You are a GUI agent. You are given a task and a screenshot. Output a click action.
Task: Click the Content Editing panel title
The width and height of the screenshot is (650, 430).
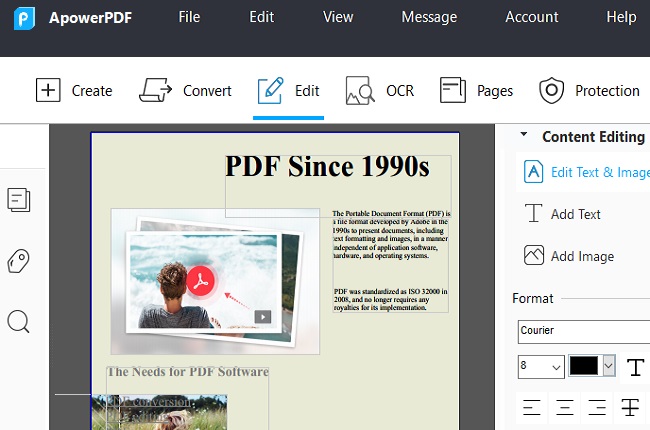pyautogui.click(x=593, y=137)
